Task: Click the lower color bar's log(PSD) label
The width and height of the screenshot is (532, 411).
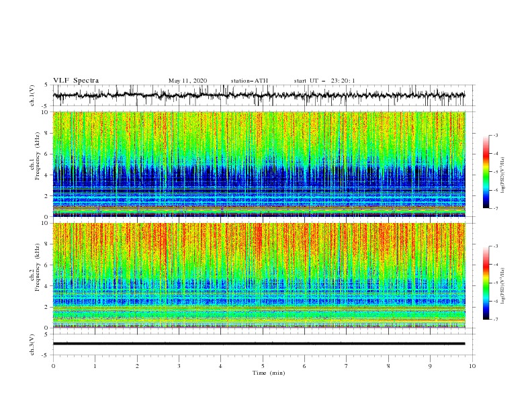Action: coord(504,285)
